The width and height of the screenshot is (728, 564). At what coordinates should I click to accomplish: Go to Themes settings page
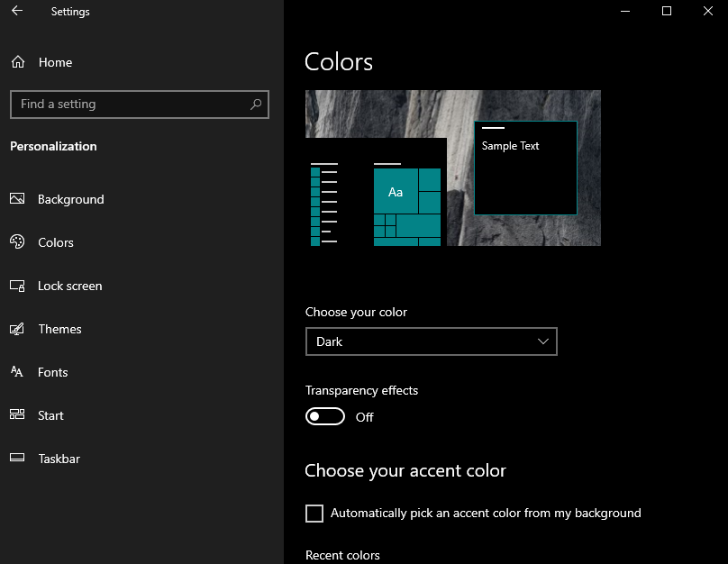[59, 329]
